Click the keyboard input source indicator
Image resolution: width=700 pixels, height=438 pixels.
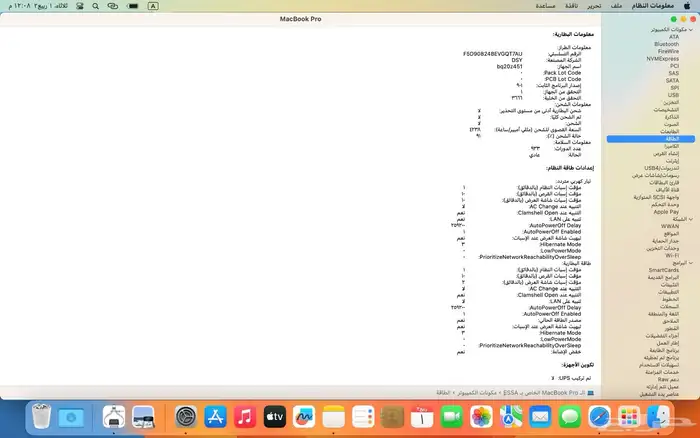tap(152, 6)
